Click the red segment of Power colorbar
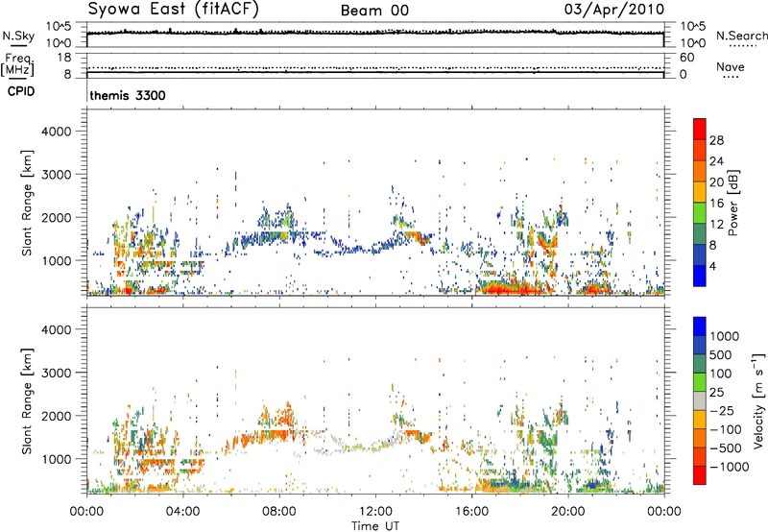 [x=700, y=129]
